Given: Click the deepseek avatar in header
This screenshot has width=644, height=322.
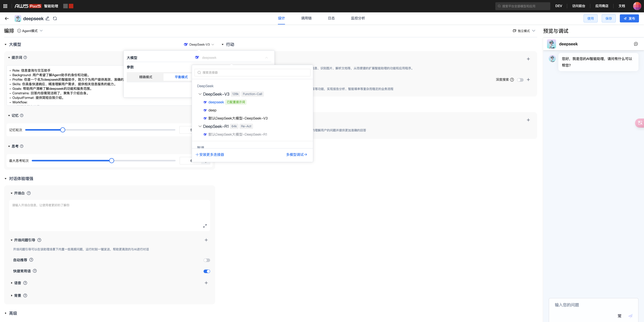Looking at the screenshot, I should [18, 18].
